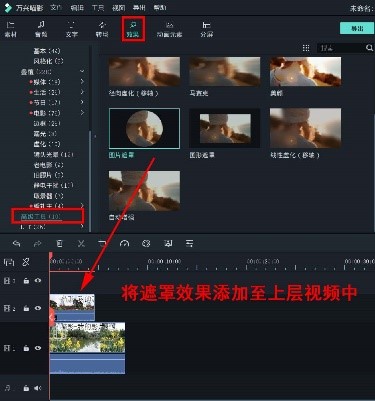Open the 特效 effects tab
Image resolution: width=375 pixels, height=401 pixels.
tap(133, 29)
